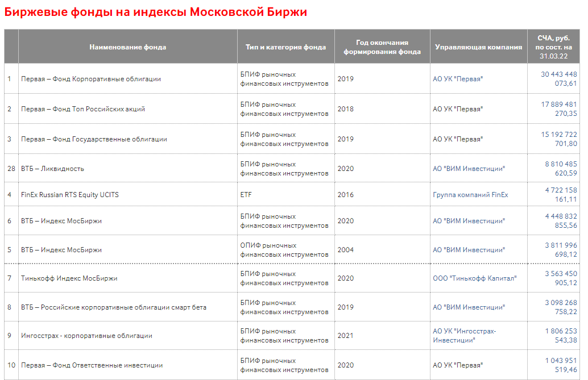
Task: Open АО УК "Первая" link for Корпоративные облигации
Action: point(458,79)
